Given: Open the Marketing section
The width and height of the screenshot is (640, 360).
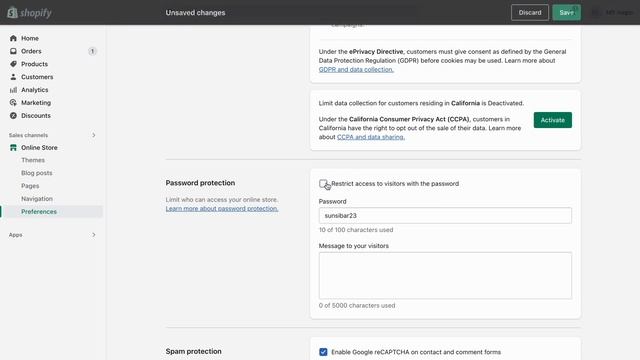Looking at the screenshot, I should click(x=36, y=102).
